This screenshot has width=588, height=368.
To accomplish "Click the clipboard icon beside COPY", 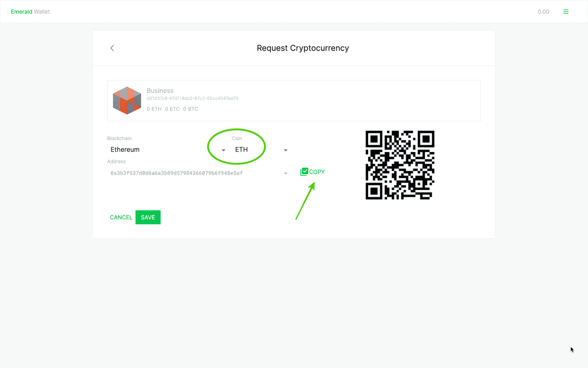I will (x=303, y=171).
